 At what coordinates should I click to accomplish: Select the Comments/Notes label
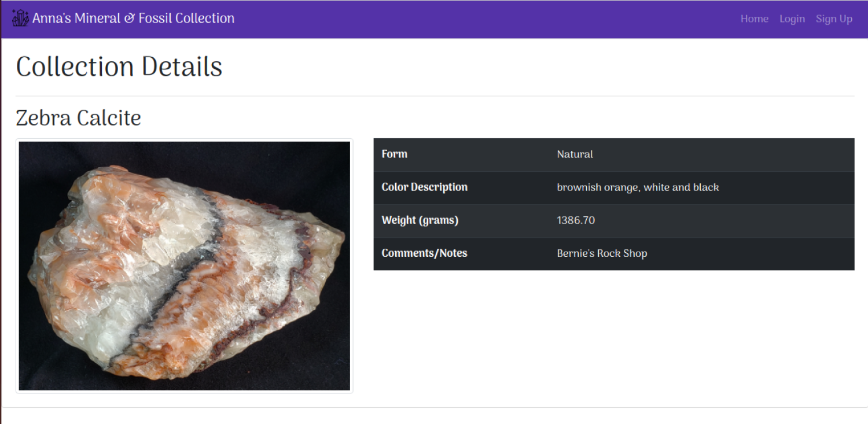425,253
